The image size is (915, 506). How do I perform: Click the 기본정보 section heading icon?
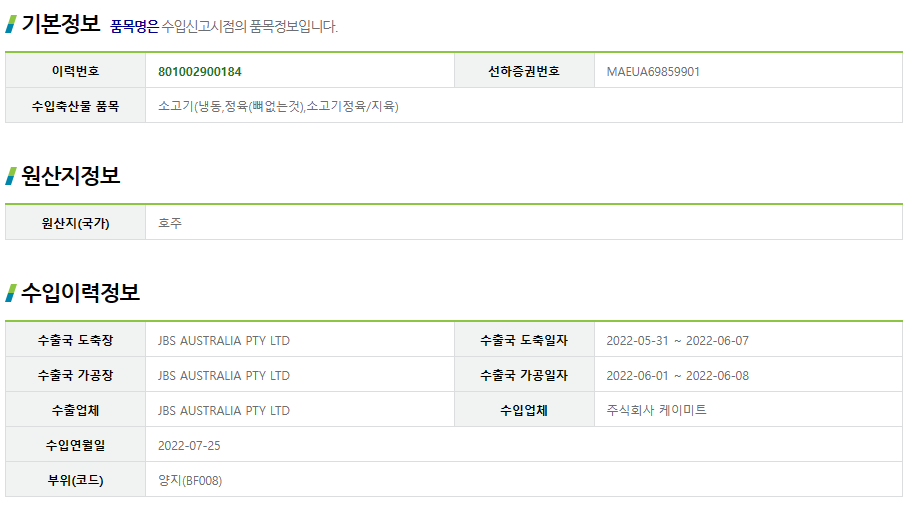[x=11, y=24]
